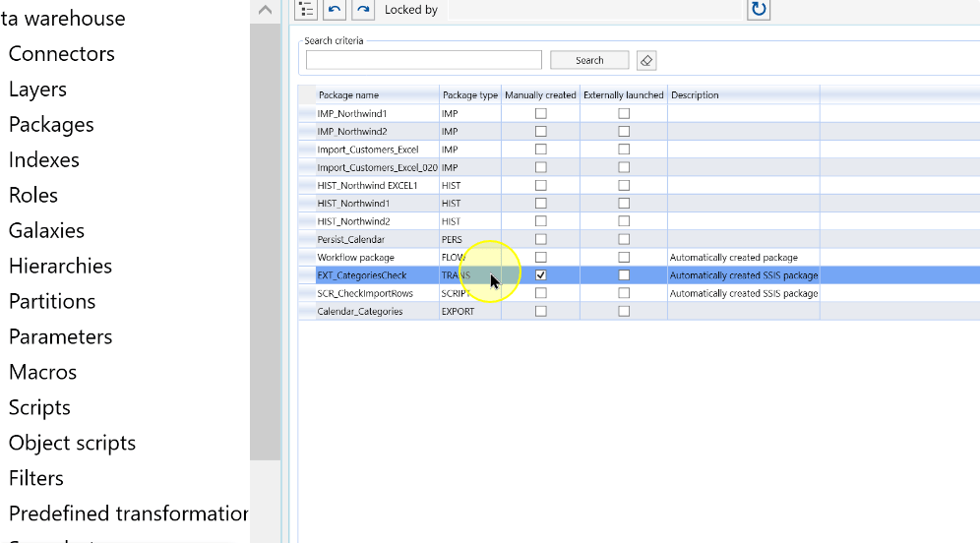Screen dimensions: 980x543
Task: Sort by Description column header
Action: [744, 95]
